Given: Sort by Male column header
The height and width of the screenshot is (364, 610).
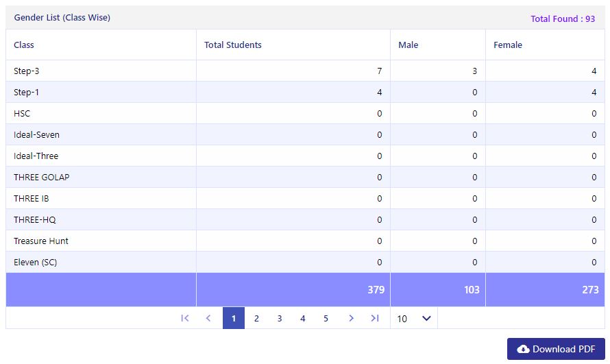Looking at the screenshot, I should pos(408,45).
